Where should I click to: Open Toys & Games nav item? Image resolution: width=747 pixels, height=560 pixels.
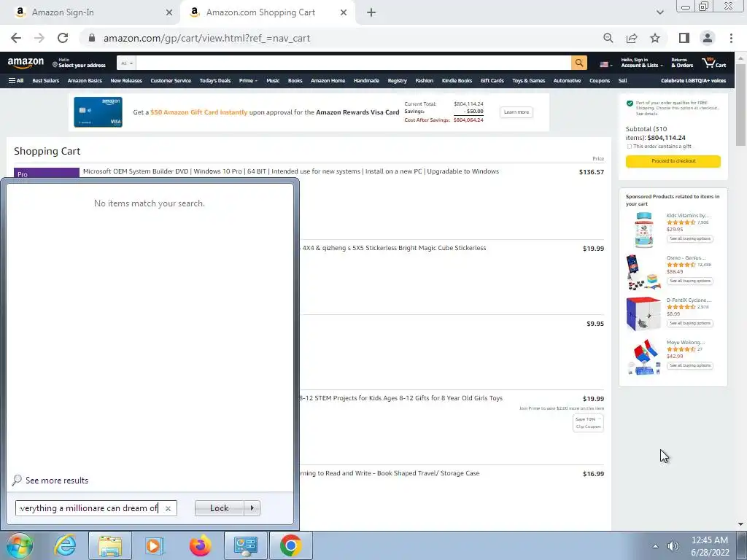528,80
